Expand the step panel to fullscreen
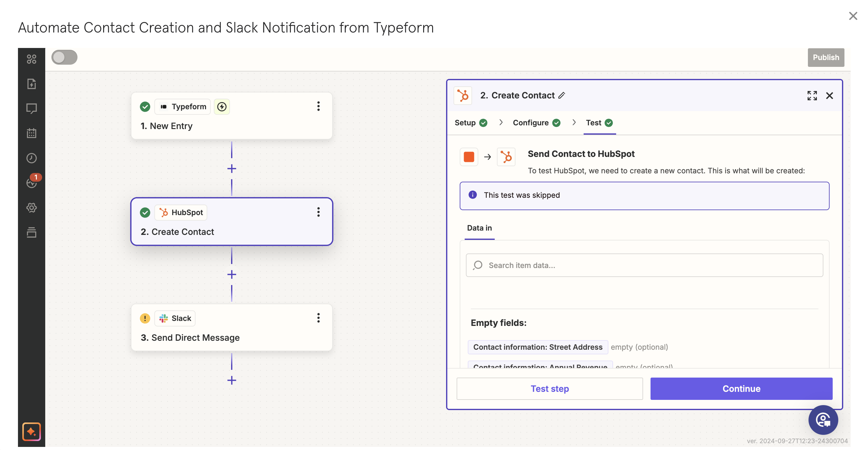The width and height of the screenshot is (868, 450). [812, 96]
